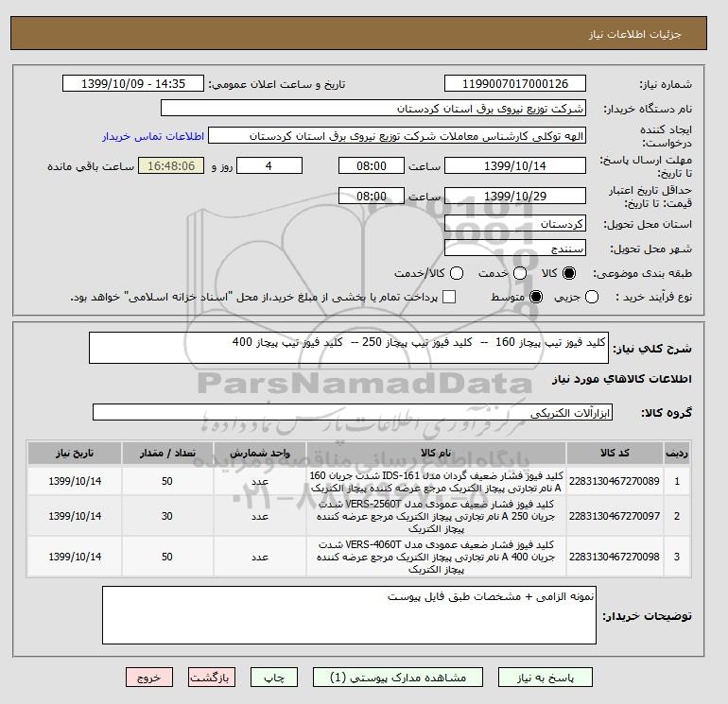Click the price validity date 1399/10/29 field
Screen dimensions: 728x704
[515, 196]
